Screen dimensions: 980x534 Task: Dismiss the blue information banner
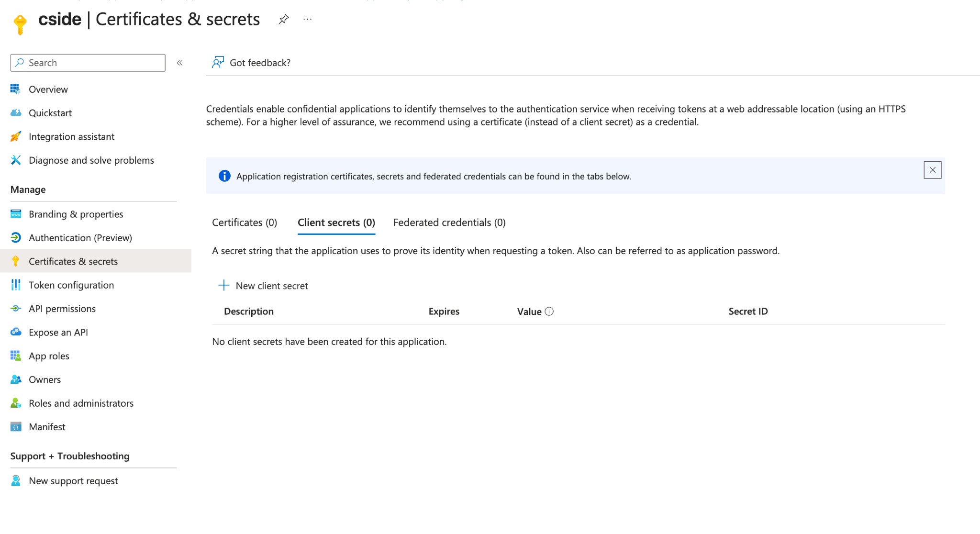(x=932, y=170)
